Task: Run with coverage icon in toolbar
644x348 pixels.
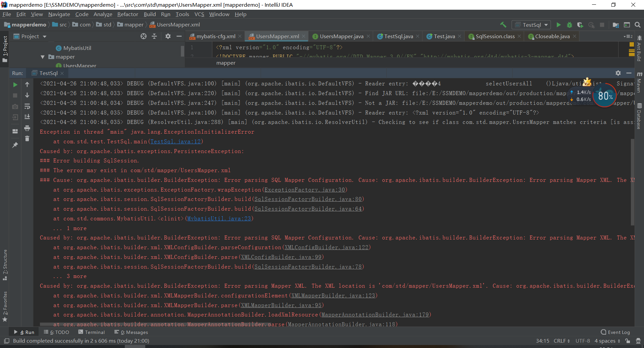Action: pos(580,25)
